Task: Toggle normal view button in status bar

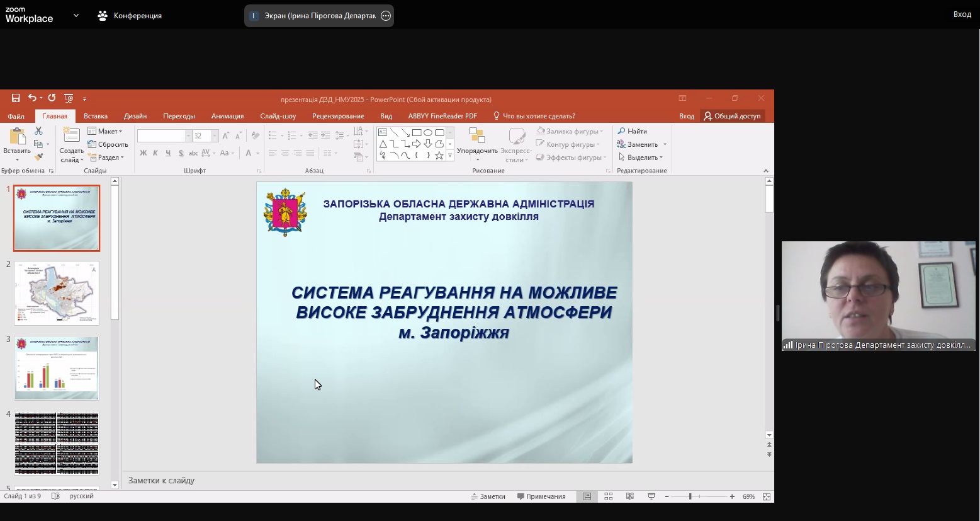Action: [x=587, y=496]
